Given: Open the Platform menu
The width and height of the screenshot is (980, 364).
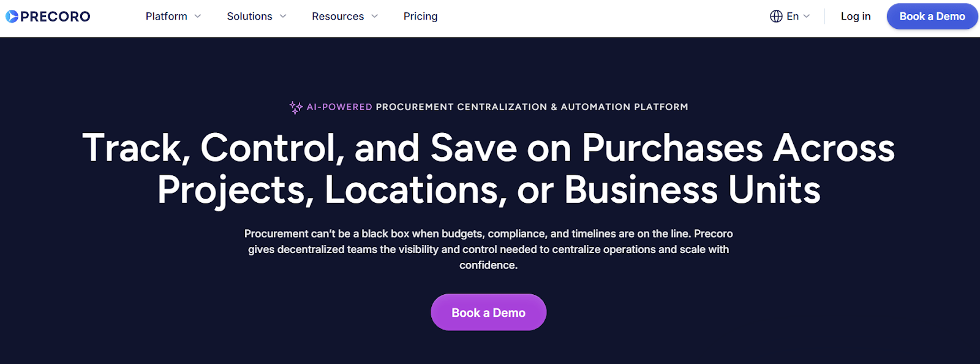Looking at the screenshot, I should point(166,17).
